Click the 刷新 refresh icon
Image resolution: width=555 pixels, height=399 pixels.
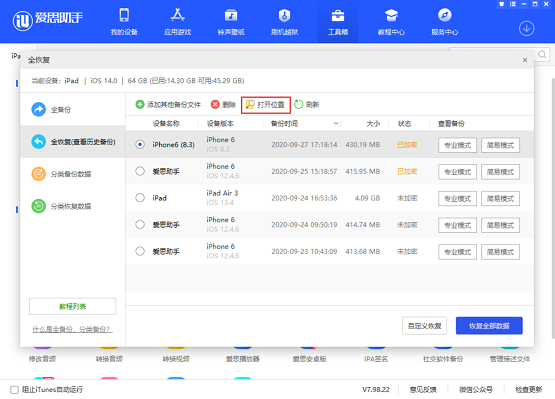[299, 104]
